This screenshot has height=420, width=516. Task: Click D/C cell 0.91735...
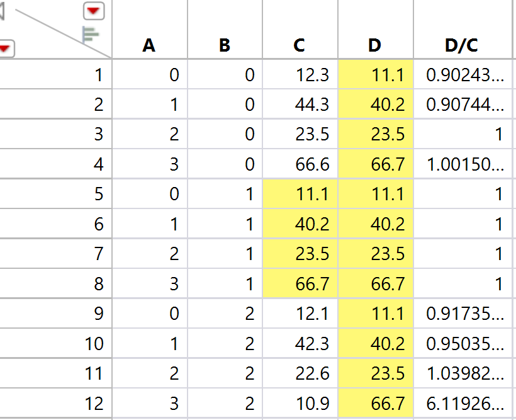[463, 314]
